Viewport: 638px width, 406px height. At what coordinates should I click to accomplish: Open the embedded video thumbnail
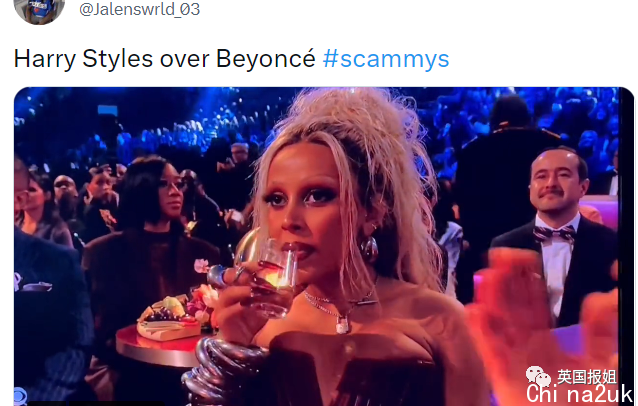click(324, 246)
